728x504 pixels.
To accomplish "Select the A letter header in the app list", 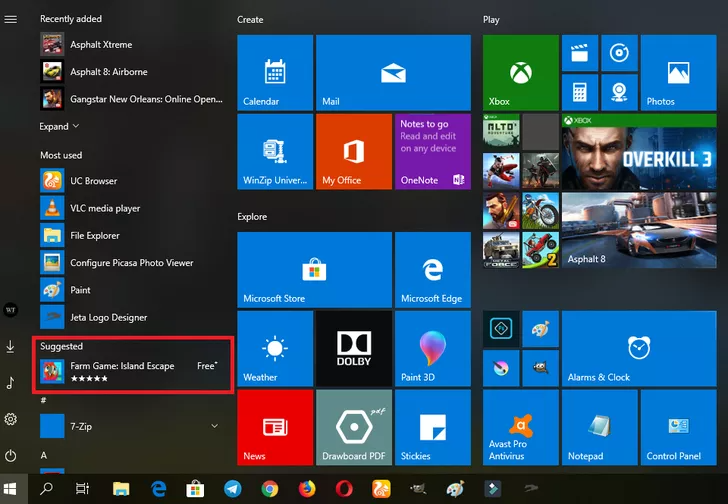I will [44, 455].
